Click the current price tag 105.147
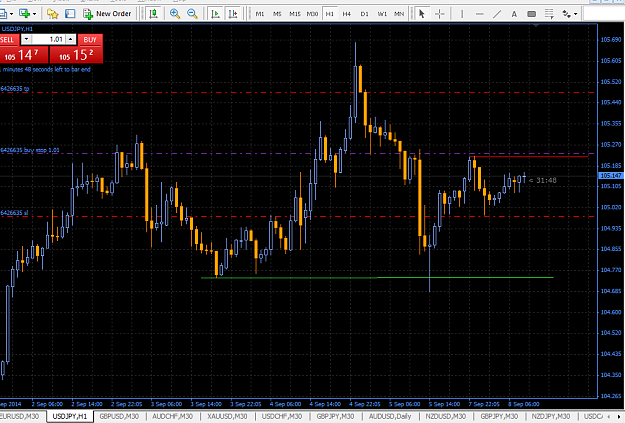 tap(610, 175)
